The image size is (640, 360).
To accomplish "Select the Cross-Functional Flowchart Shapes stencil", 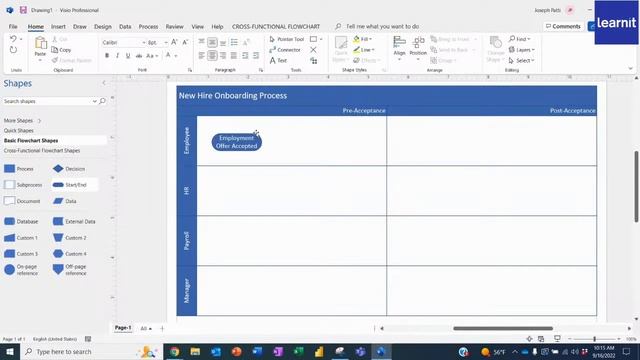I will [42, 151].
